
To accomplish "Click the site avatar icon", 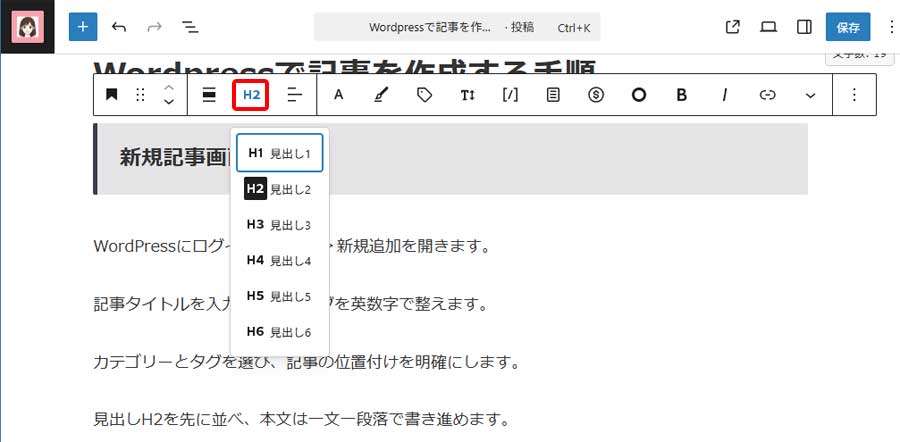I will (x=28, y=27).
